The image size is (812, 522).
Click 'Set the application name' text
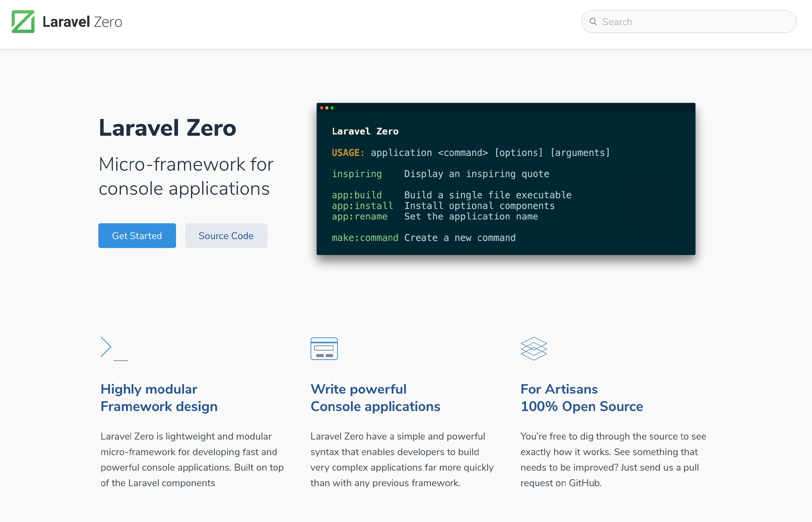coord(471,216)
